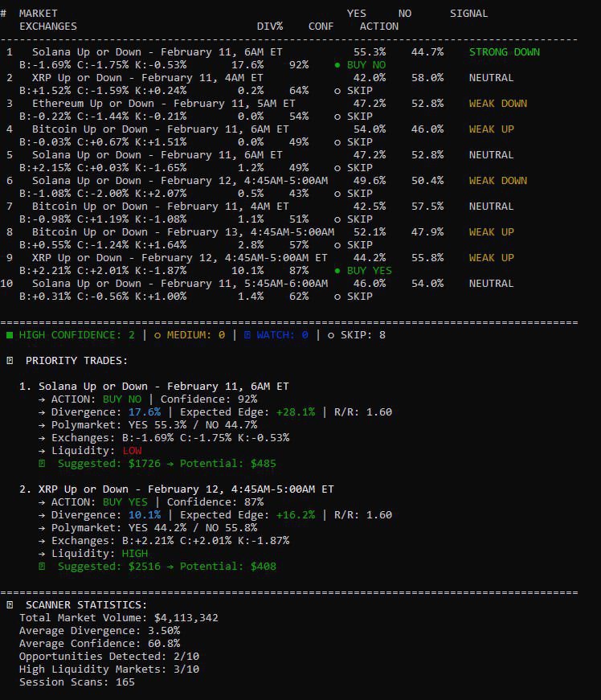Viewport: 601px width, 700px height.
Task: Click the exchanges line B:+2.15% C:+0.03% K:-1.65%
Action: [x=103, y=168]
